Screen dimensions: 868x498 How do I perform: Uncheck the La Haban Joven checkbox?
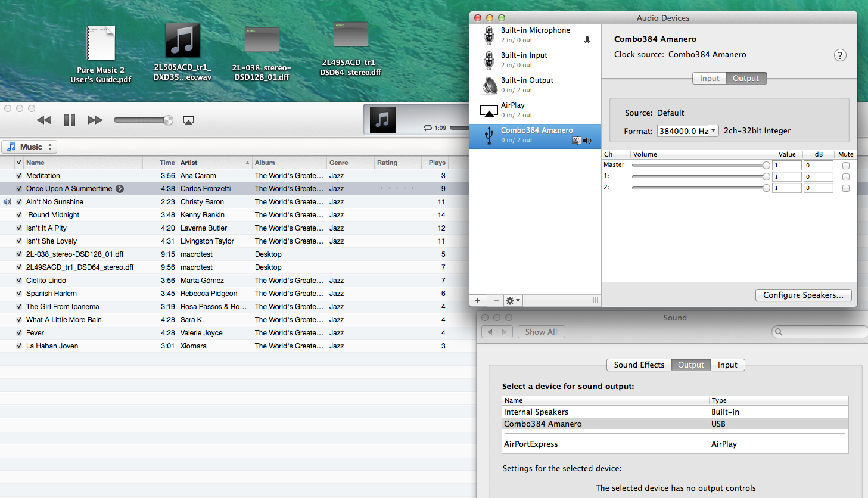point(19,346)
